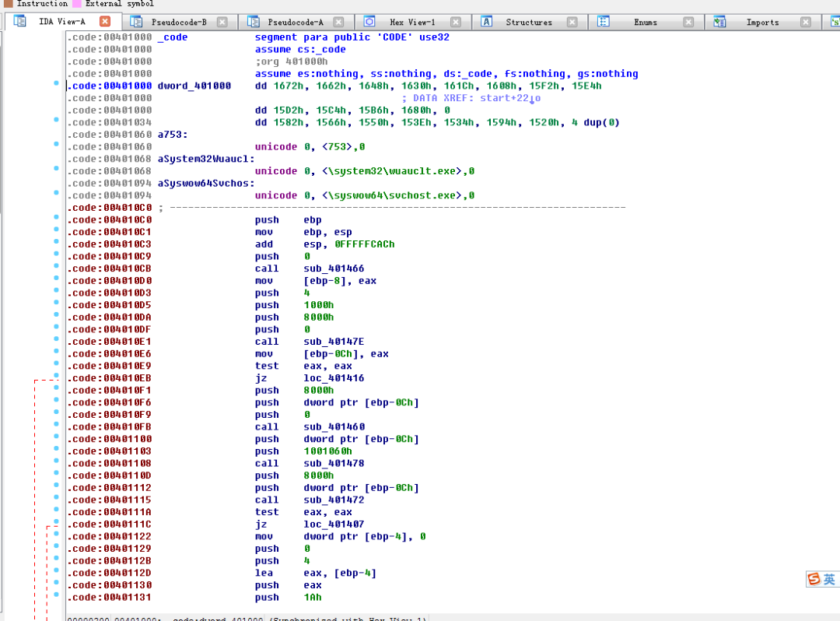Jump to sub_401466 call target
The image size is (840, 621).
pyautogui.click(x=334, y=268)
